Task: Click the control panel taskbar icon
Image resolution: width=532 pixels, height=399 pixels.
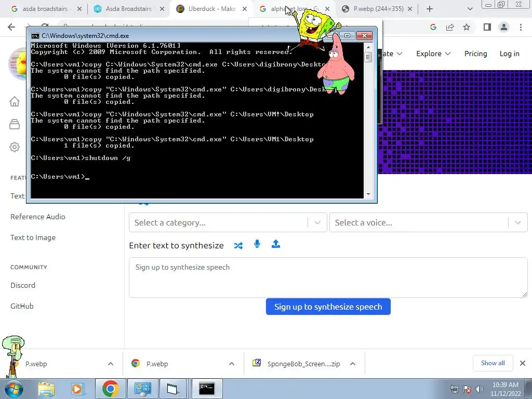Action: pyautogui.click(x=142, y=389)
